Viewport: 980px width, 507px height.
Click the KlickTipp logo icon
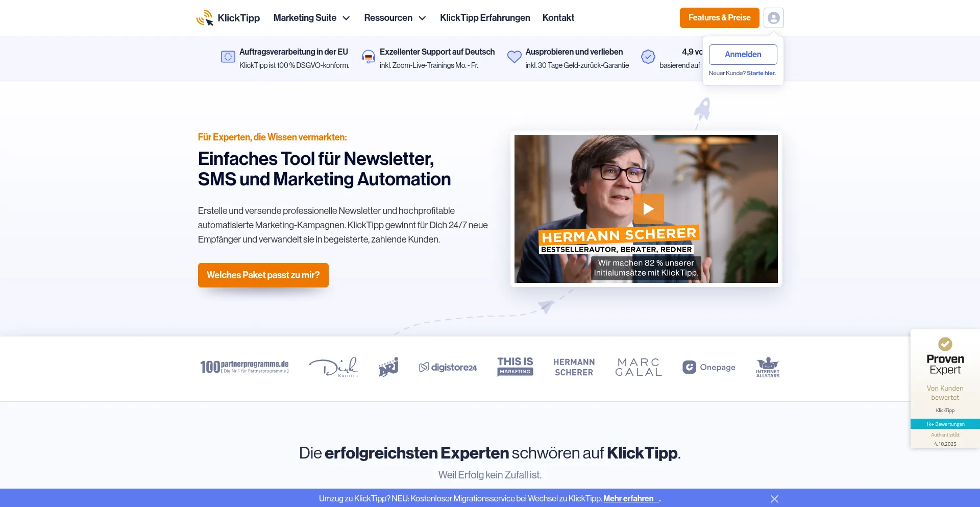[x=205, y=18]
